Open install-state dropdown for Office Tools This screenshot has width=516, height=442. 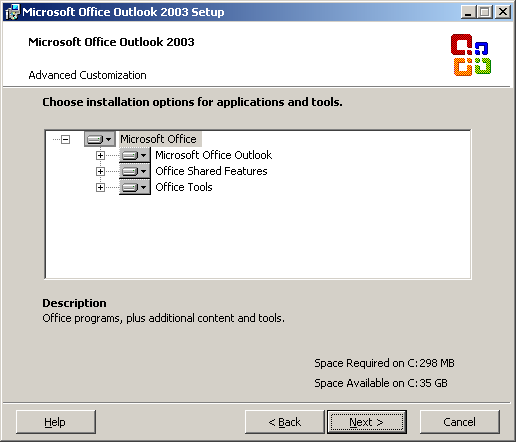(x=135, y=187)
